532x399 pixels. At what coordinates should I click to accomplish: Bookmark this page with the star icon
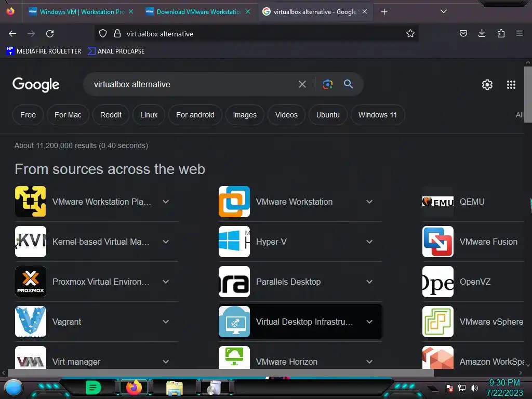point(410,33)
